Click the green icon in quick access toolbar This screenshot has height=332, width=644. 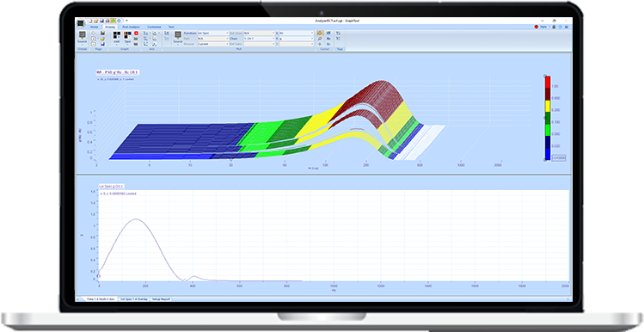[113, 21]
